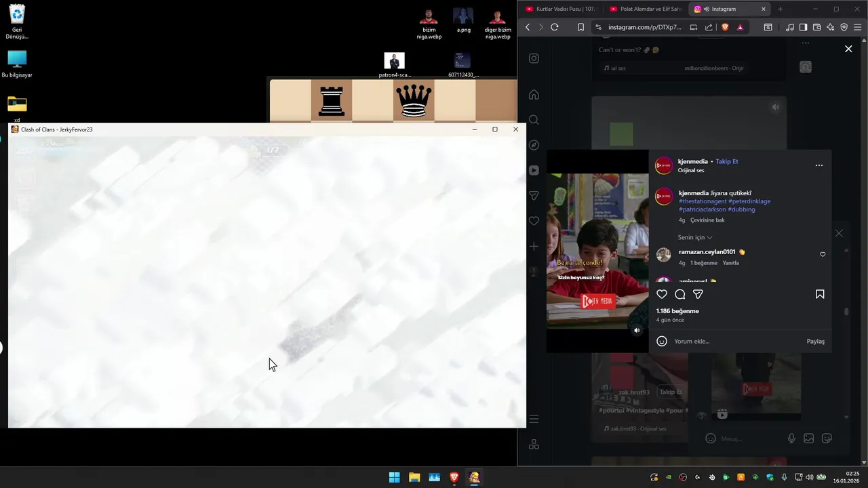
Task: Save the post with the bookmark icon
Action: pos(820,294)
